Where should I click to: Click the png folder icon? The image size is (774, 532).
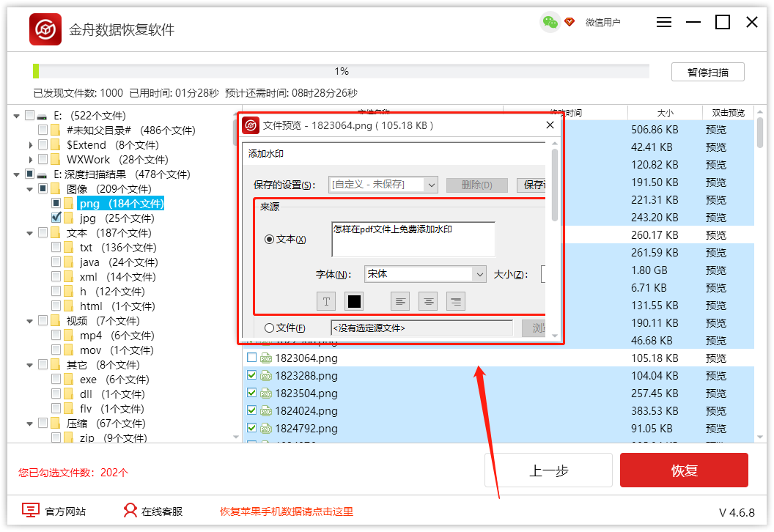(x=69, y=203)
